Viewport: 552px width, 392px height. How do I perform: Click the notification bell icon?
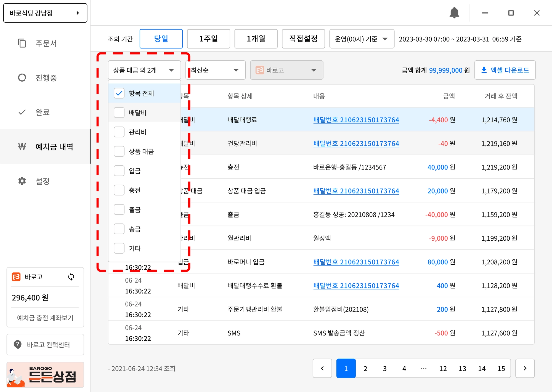coord(454,13)
